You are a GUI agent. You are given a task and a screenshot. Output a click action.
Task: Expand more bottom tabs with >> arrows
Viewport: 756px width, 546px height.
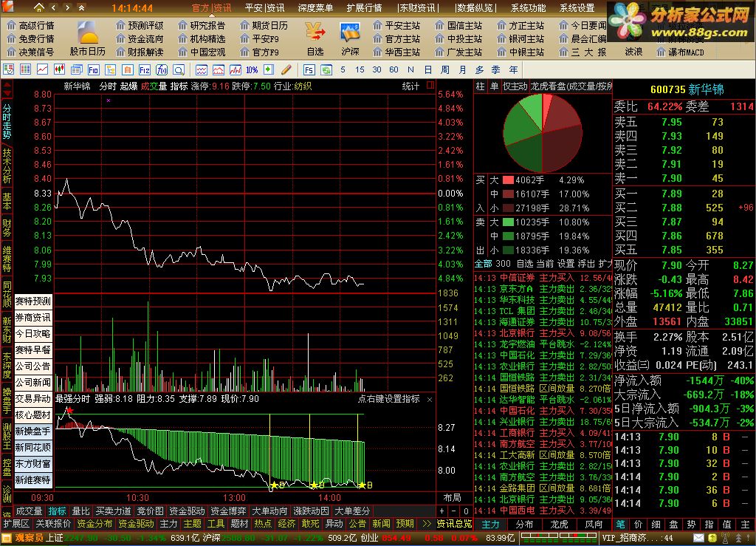(426, 523)
